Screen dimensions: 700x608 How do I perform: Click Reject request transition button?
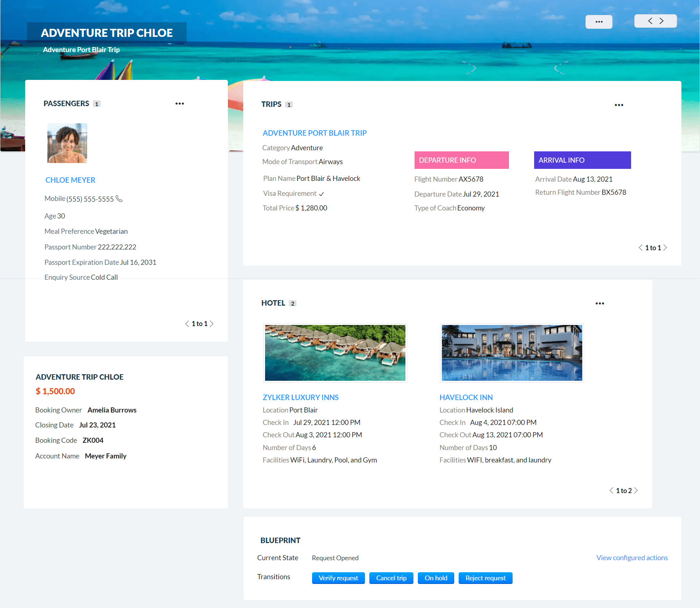click(x=485, y=578)
